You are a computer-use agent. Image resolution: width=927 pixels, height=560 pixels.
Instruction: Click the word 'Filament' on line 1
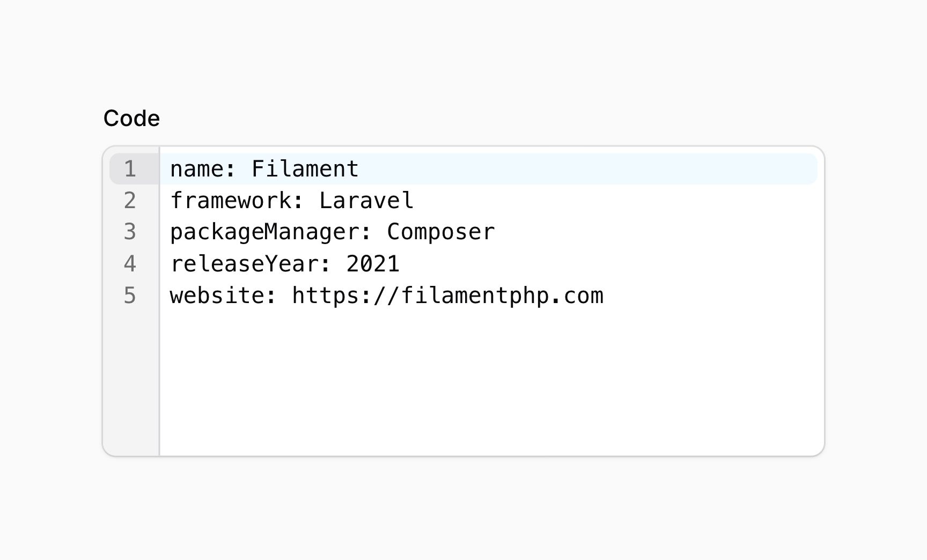pyautogui.click(x=306, y=168)
